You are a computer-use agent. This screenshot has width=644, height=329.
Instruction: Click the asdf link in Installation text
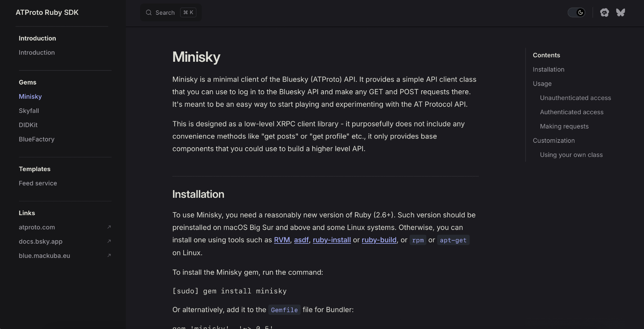coord(301,240)
